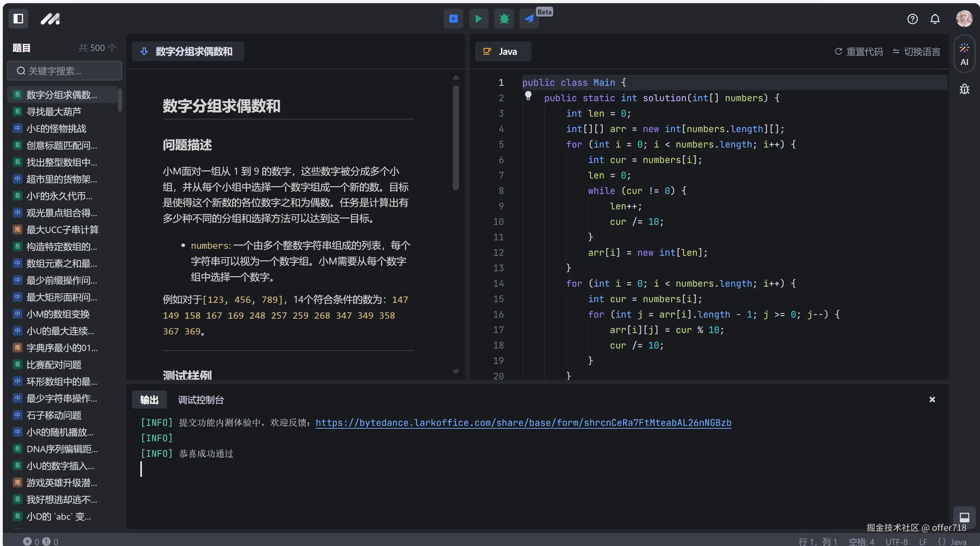
Task: Click the keyword search input field
Action: click(64, 71)
